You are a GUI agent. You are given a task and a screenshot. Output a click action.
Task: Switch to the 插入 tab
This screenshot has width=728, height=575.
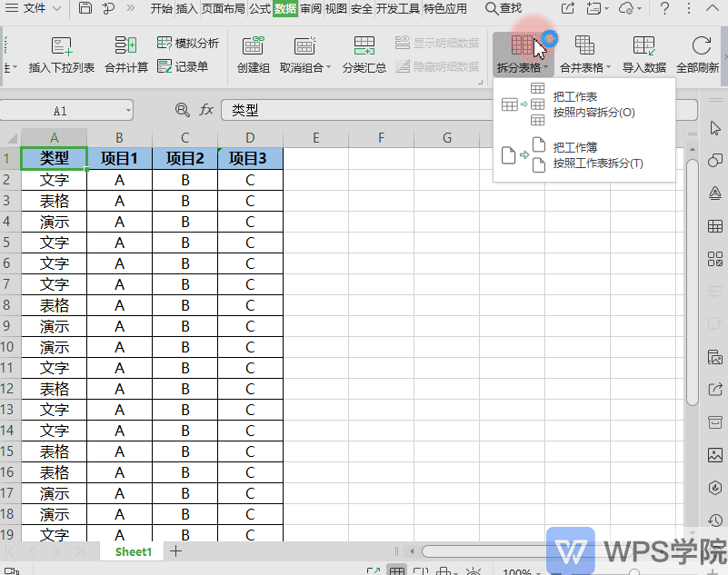pyautogui.click(x=186, y=8)
